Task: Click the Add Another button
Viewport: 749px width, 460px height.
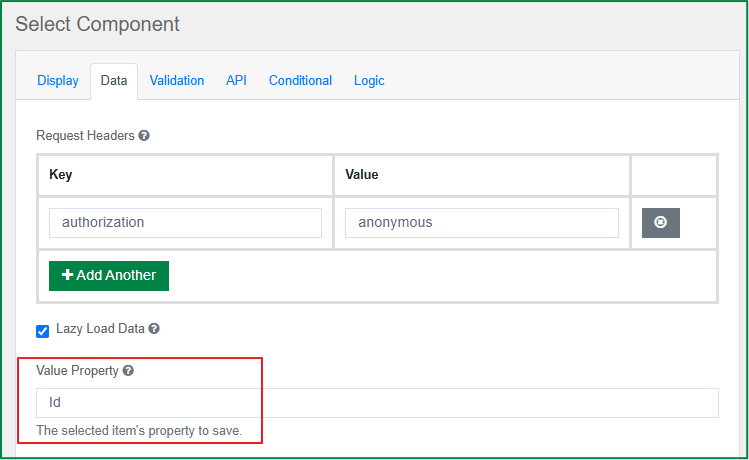Action: click(x=109, y=276)
